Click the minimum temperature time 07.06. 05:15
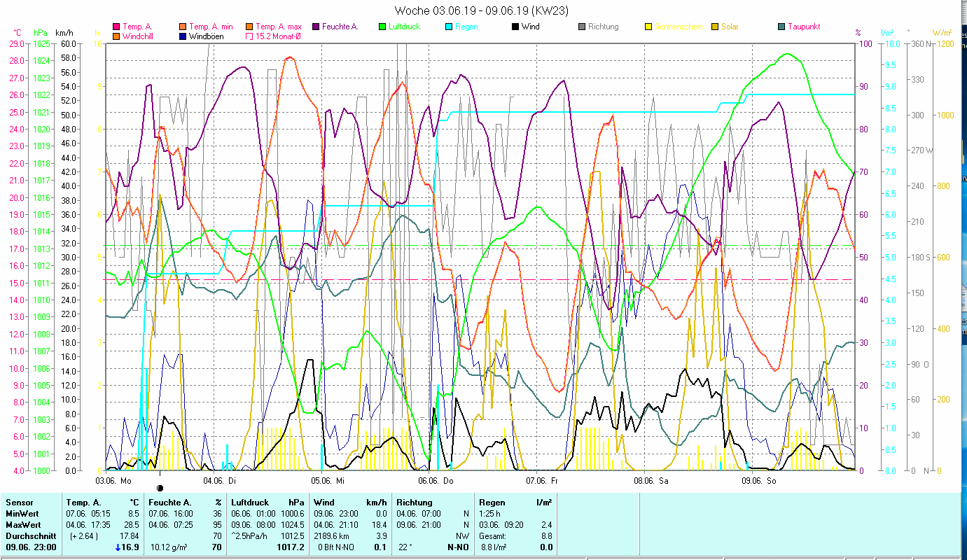Screen dimensions: 967x560 (88, 514)
